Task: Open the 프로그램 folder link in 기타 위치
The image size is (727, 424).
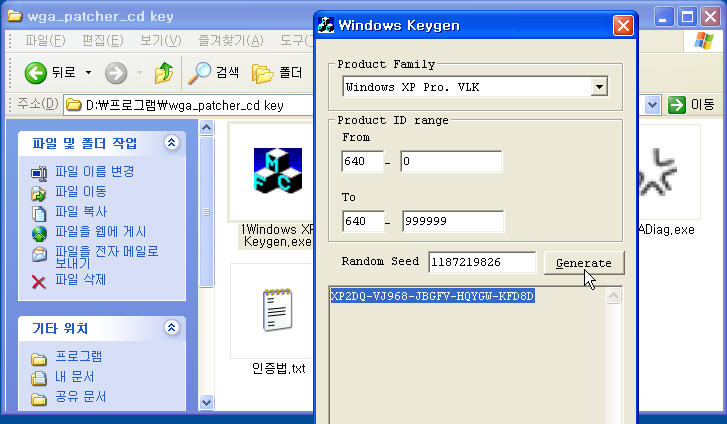Action: click(x=78, y=356)
